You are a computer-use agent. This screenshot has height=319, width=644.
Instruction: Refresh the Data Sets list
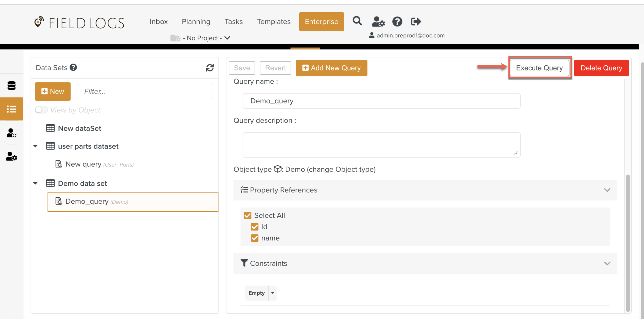[x=210, y=68]
